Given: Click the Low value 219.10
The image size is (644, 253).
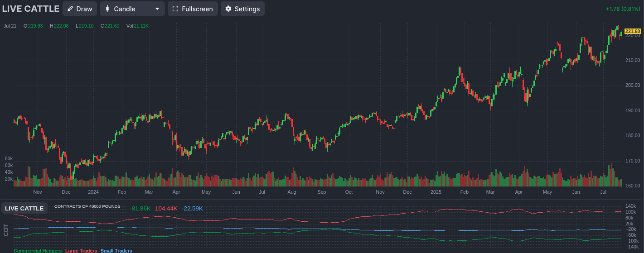Looking at the screenshot, I should tap(86, 26).
